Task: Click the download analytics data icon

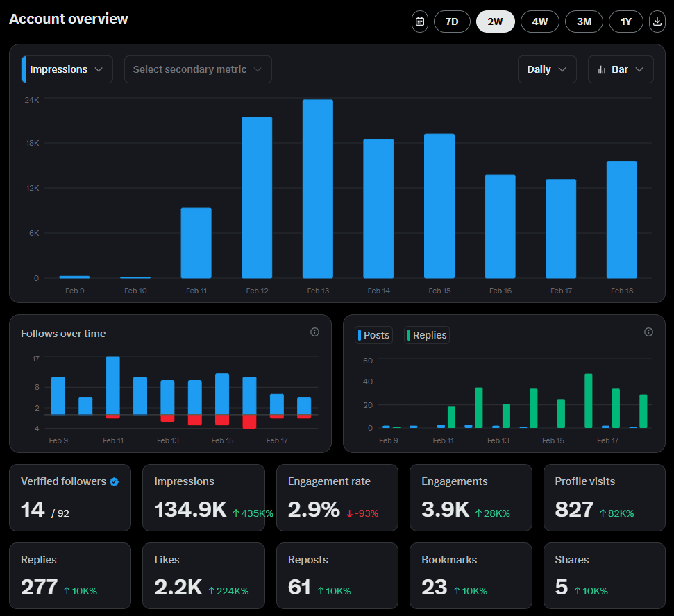Action: [x=657, y=22]
